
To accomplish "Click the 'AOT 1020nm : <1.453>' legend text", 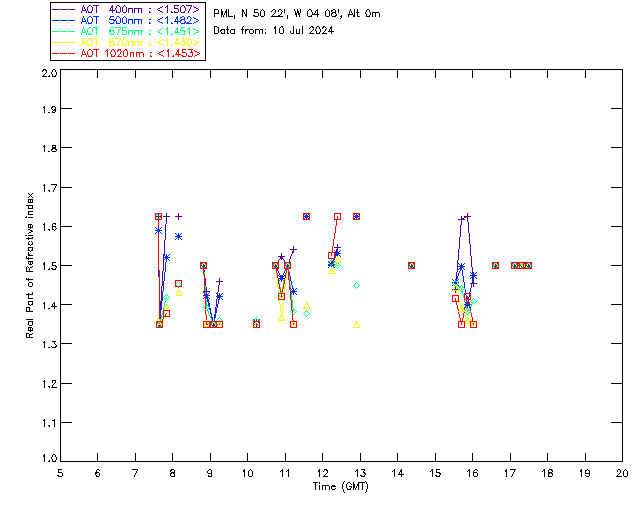I will coord(140,53).
